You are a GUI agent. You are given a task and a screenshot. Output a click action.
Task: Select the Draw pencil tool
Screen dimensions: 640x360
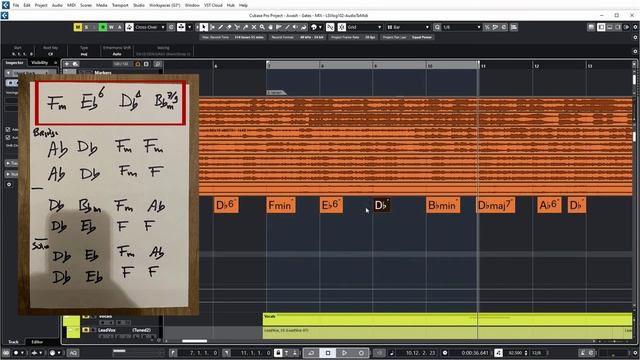click(x=220, y=27)
